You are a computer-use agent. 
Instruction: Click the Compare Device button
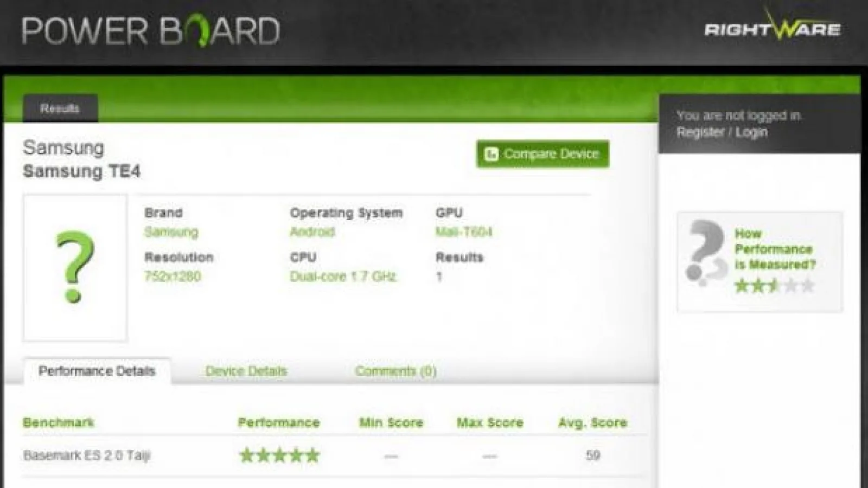542,154
